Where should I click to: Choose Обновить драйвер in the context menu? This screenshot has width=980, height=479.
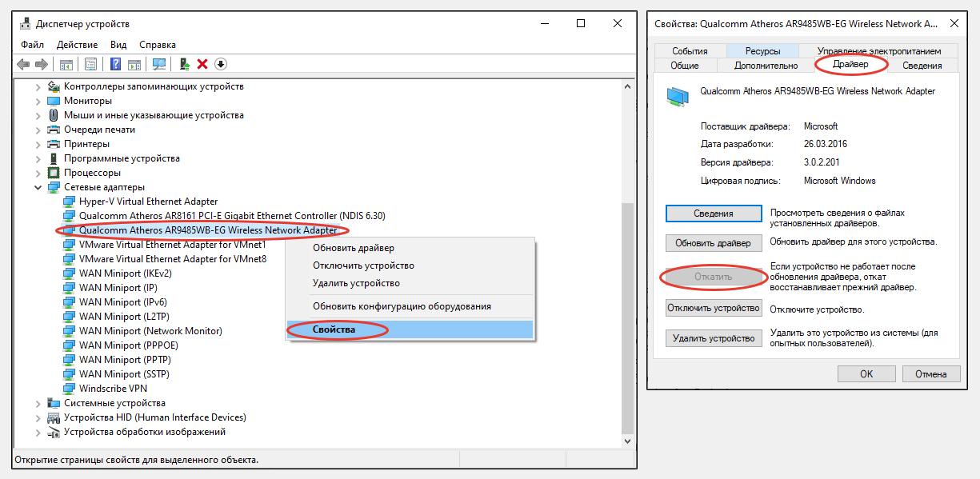click(410, 248)
